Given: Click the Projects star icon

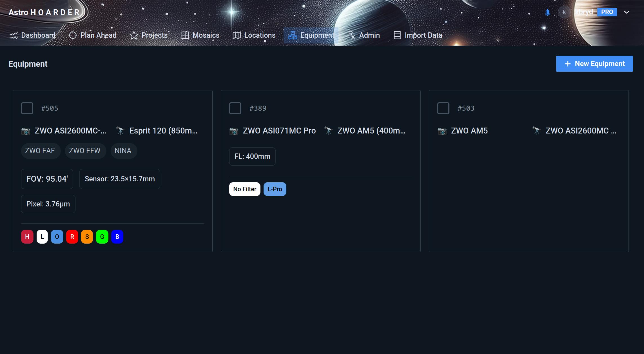Looking at the screenshot, I should tap(134, 35).
